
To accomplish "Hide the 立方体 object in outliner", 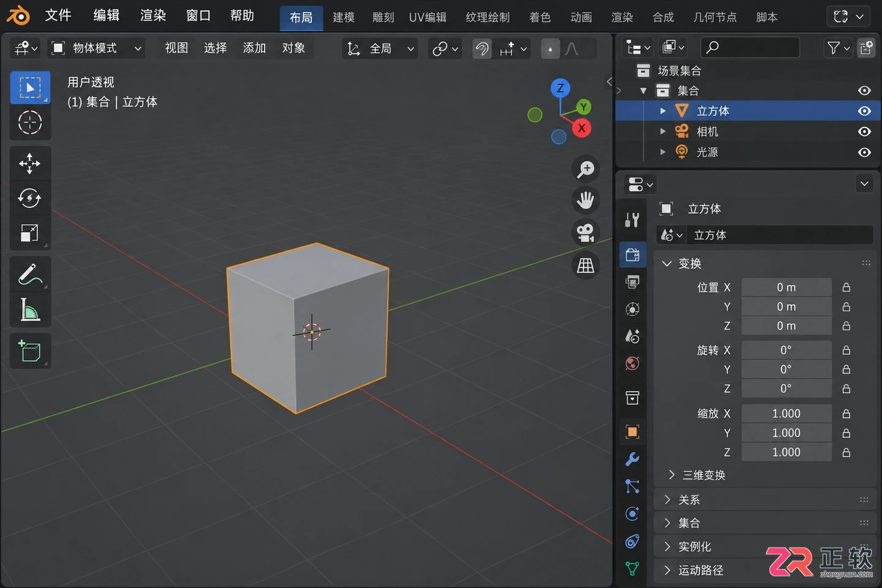I will tap(864, 111).
